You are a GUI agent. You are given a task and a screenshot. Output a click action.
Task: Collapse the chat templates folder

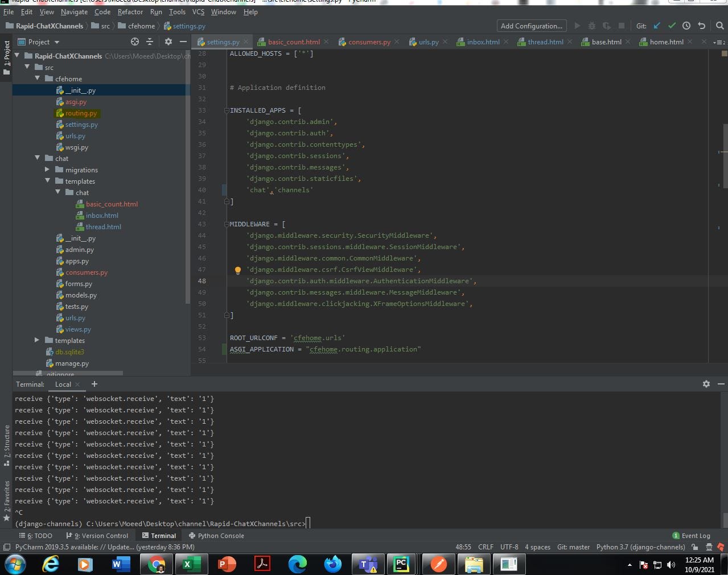[57, 192]
